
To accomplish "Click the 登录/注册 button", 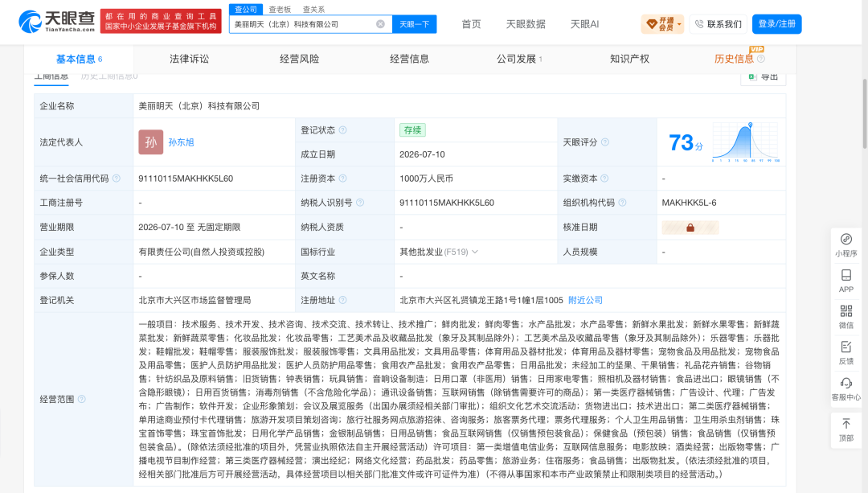I will click(776, 24).
